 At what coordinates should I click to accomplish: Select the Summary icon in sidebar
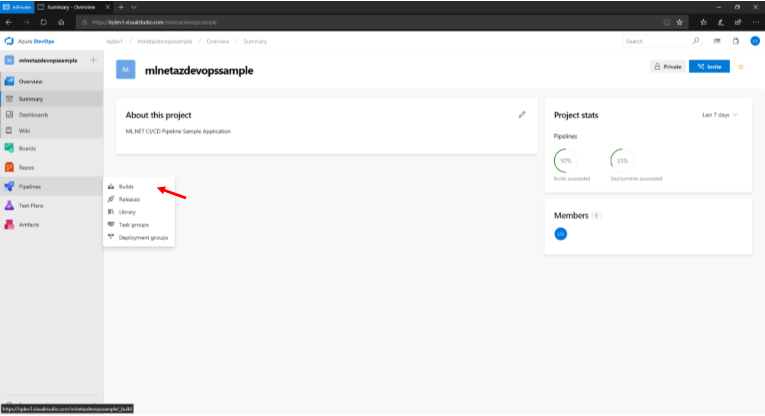[9, 99]
